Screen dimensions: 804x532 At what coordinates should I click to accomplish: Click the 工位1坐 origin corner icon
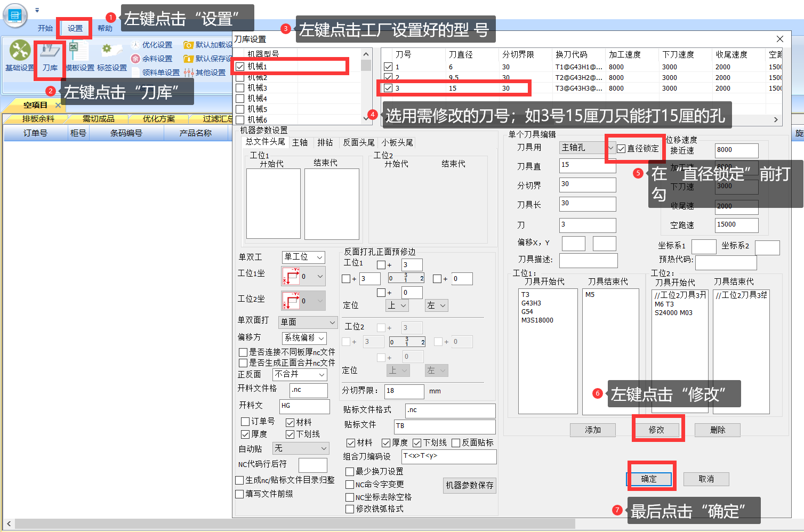pos(291,276)
